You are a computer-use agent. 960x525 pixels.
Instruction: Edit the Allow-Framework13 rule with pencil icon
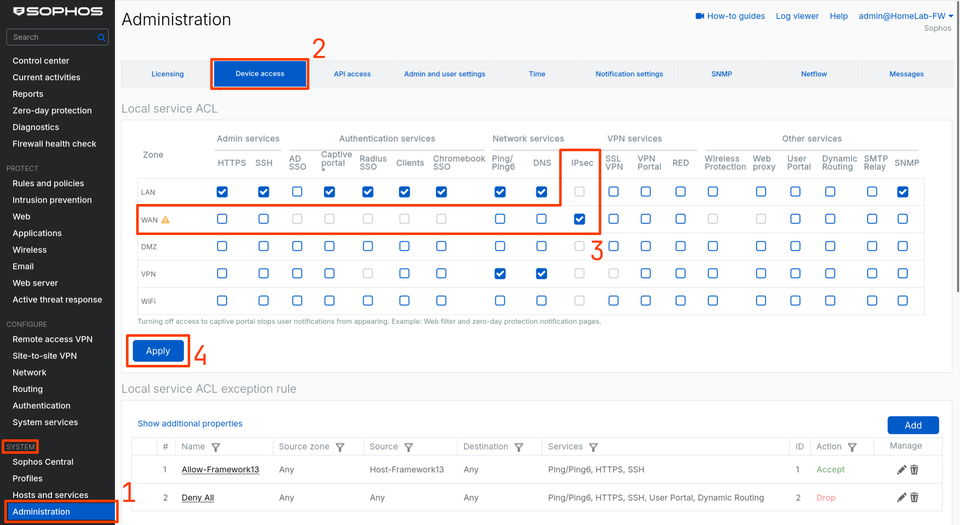(901, 469)
